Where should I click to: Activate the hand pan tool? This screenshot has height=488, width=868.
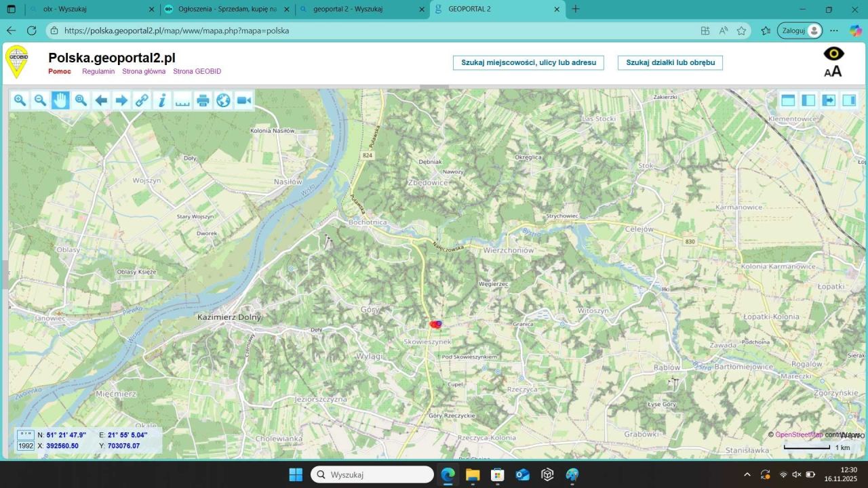(x=60, y=100)
